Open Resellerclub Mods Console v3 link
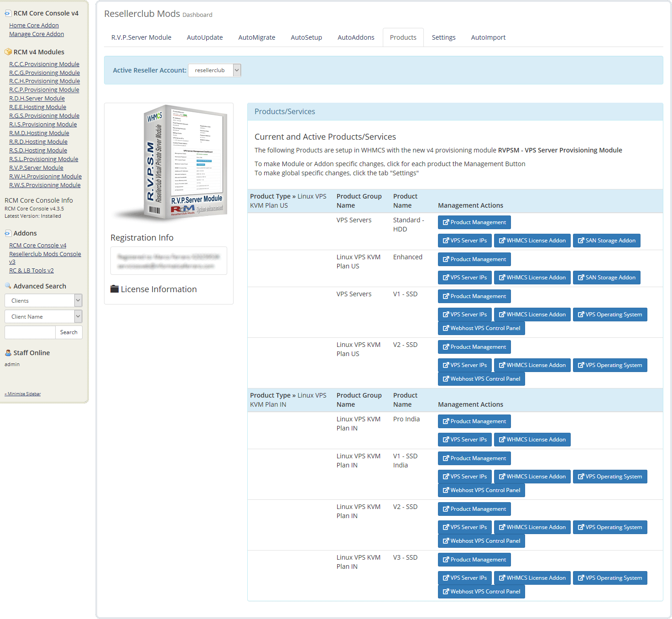Viewport: 672px width, 619px height. tap(45, 258)
